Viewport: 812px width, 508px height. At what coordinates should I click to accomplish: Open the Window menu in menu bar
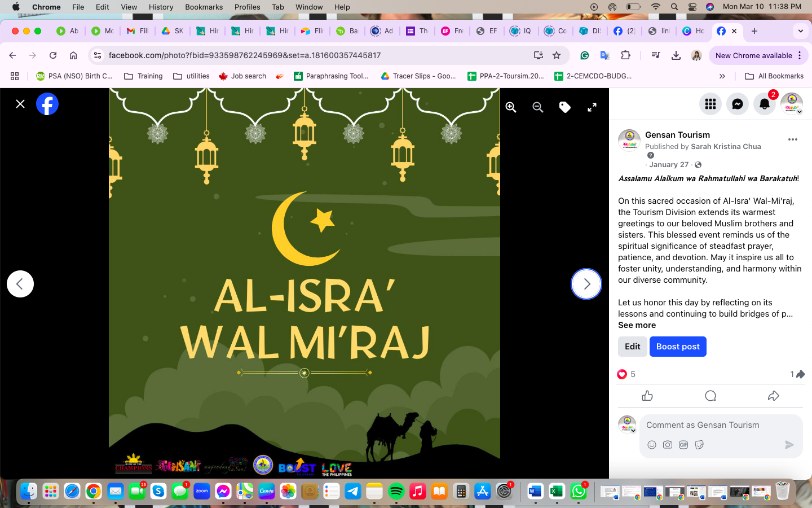pos(309,7)
